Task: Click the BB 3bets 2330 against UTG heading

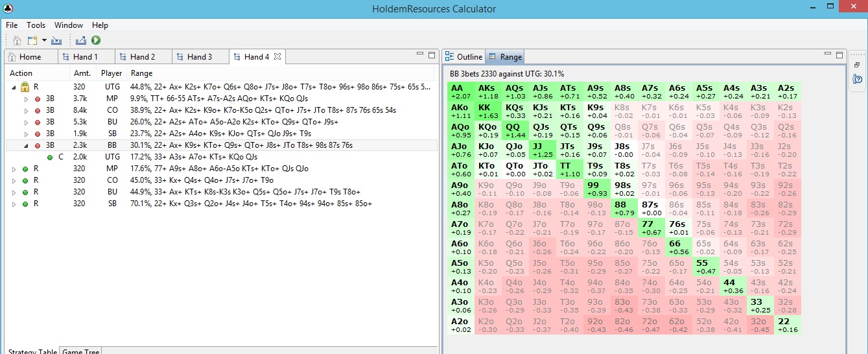Action: [x=507, y=74]
